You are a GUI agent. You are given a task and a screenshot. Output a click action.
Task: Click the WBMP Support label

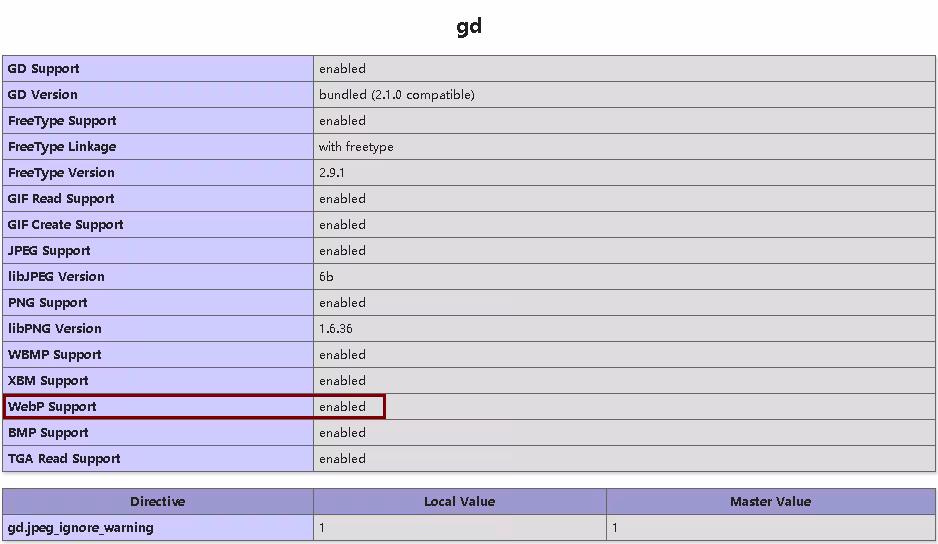(55, 355)
